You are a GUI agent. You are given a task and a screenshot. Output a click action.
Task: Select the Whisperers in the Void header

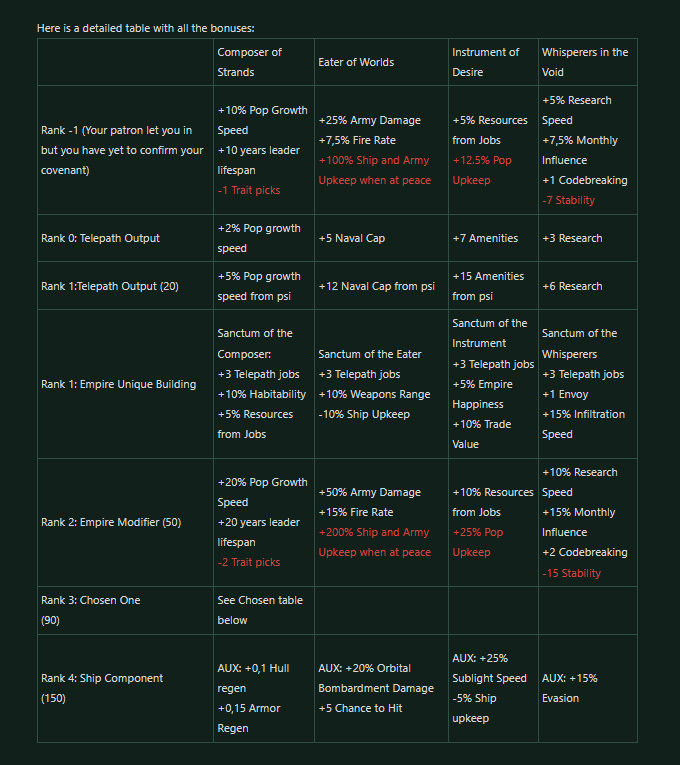tap(584, 62)
